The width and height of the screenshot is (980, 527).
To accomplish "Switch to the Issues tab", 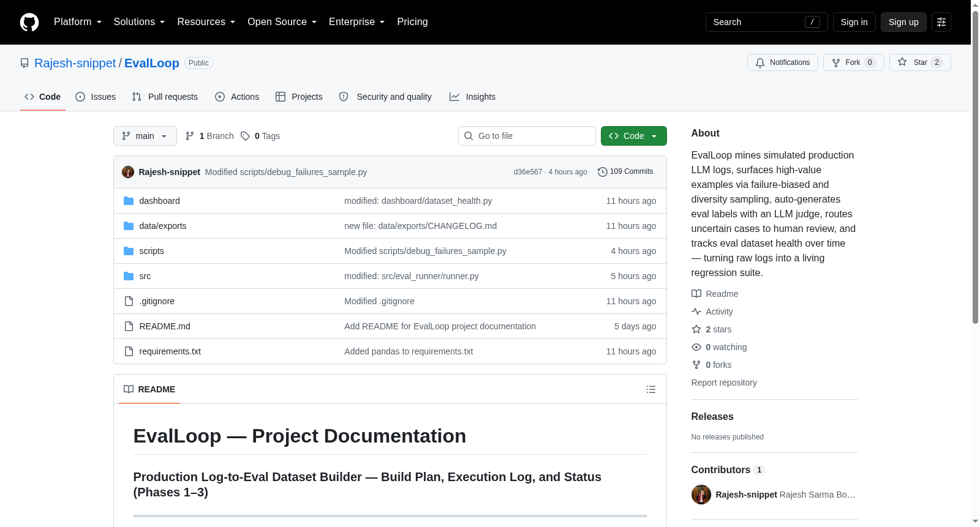I will click(96, 97).
